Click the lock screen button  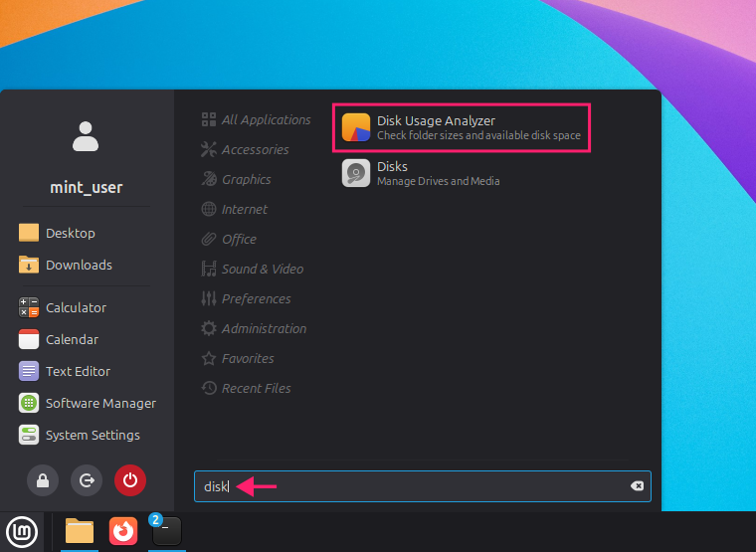[43, 480]
